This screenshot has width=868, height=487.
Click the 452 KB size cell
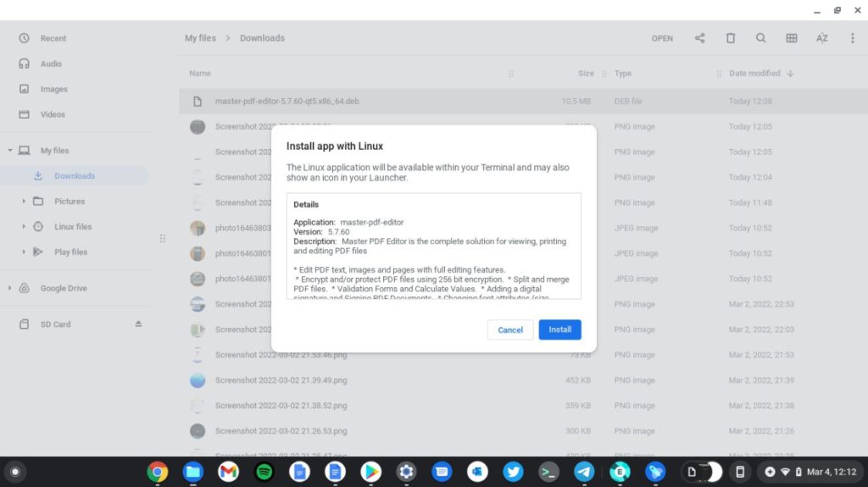[x=578, y=380]
